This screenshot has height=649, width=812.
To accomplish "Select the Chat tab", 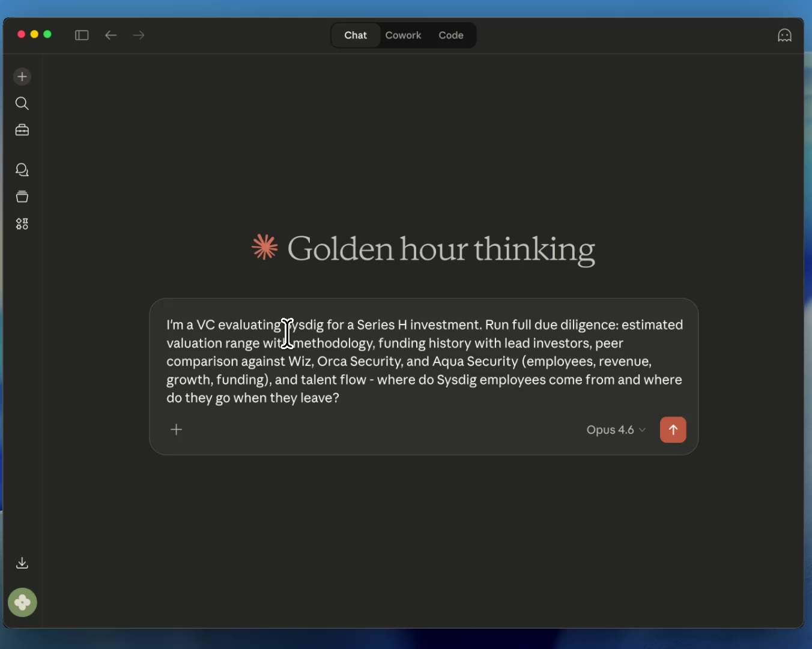I will tap(355, 35).
